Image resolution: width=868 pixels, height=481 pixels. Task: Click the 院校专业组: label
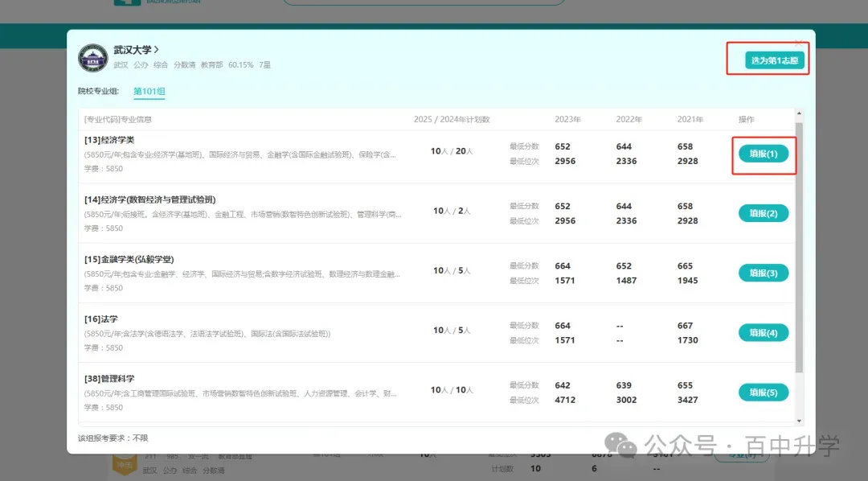99,91
